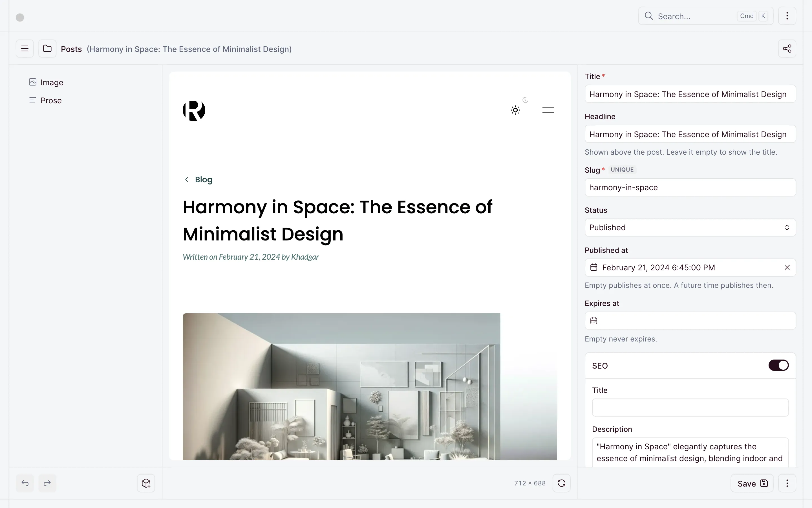This screenshot has height=508, width=812.
Task: Click the calendar icon in Published at
Action: pos(594,268)
